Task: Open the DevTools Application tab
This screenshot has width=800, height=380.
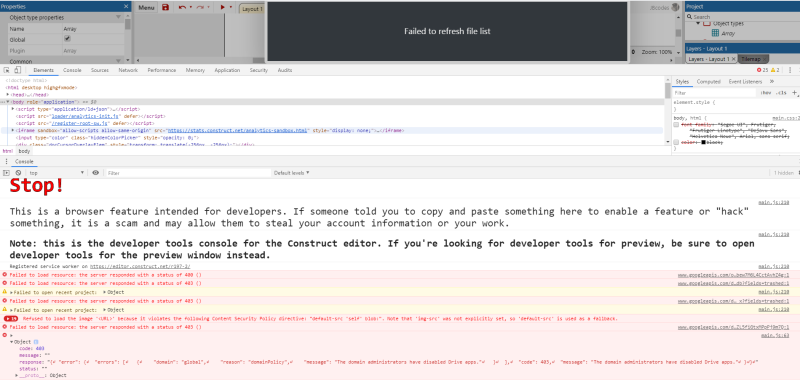Action: tap(227, 70)
